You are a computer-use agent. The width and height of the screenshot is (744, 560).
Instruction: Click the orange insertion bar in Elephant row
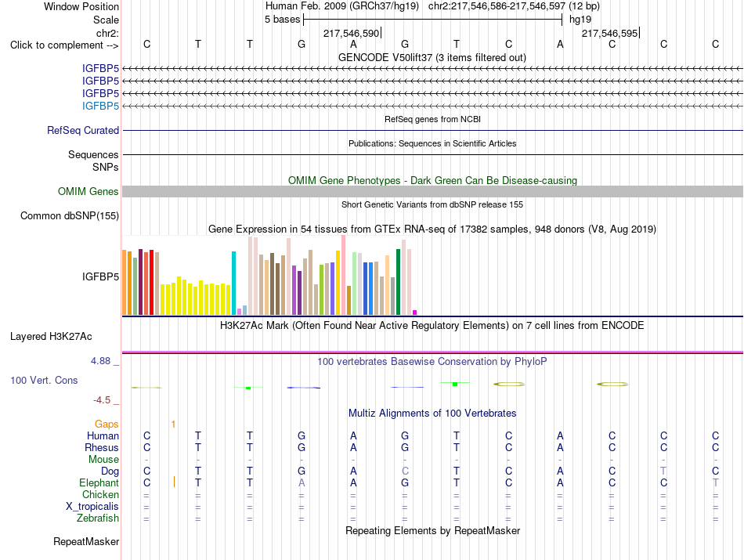(x=174, y=482)
